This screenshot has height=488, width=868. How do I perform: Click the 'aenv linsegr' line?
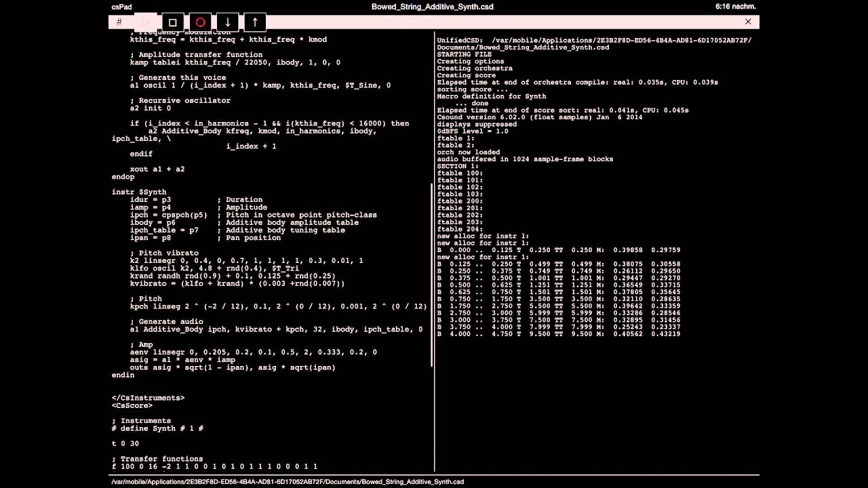point(254,352)
